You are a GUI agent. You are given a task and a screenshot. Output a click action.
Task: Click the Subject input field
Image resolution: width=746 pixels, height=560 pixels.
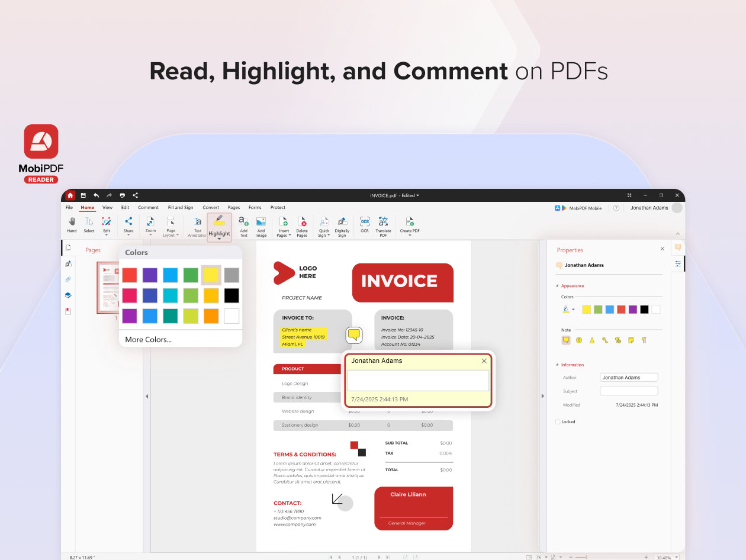tap(629, 391)
